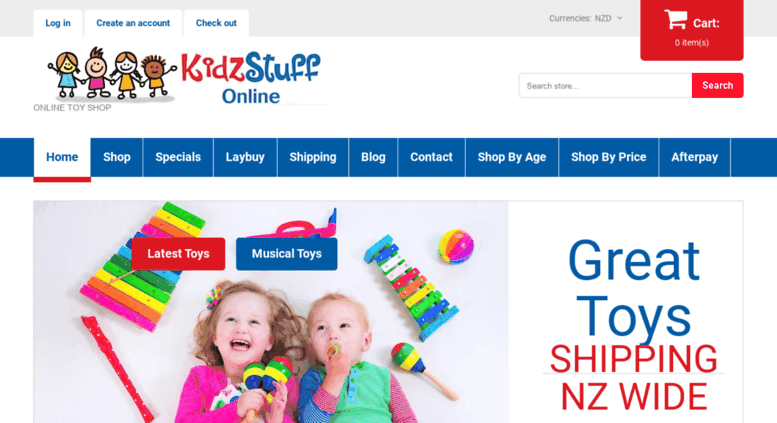Go to Check out

tap(216, 23)
